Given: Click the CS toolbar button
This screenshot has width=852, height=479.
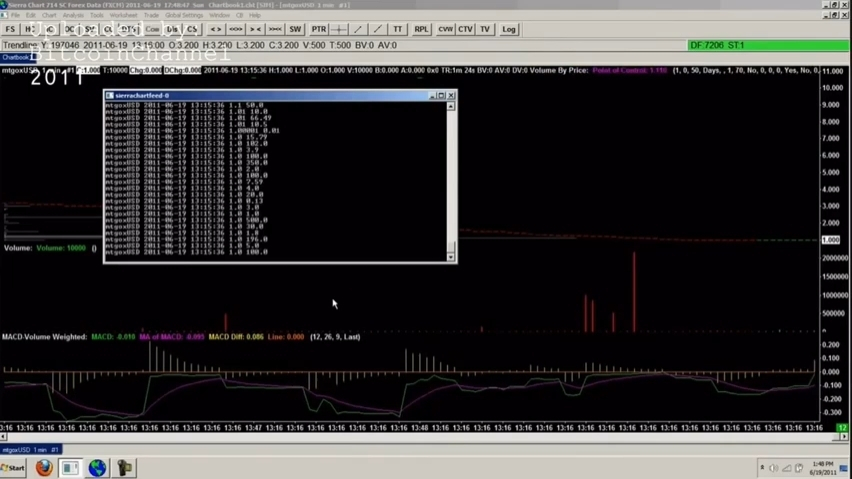Looking at the screenshot, I should coord(192,29).
